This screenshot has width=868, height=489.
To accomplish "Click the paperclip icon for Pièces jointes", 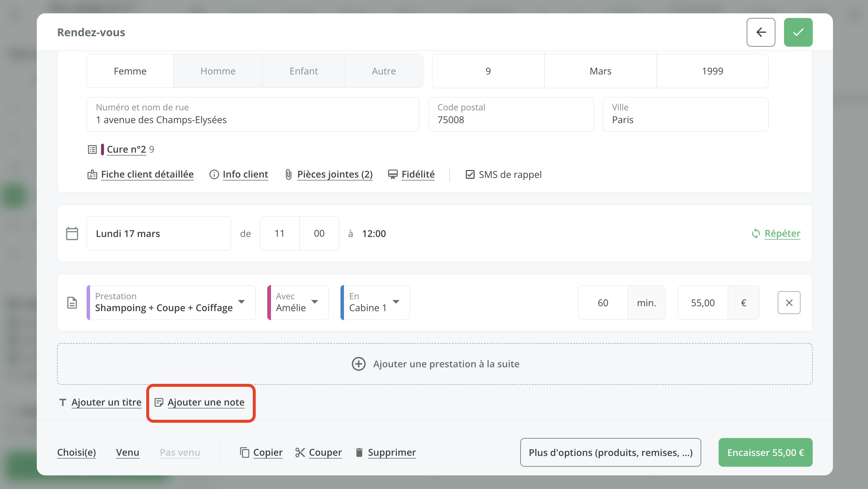I will (288, 174).
